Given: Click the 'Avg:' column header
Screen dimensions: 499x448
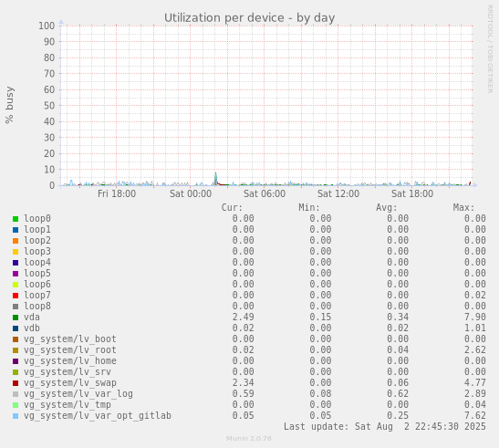Looking at the screenshot, I should (387, 208).
